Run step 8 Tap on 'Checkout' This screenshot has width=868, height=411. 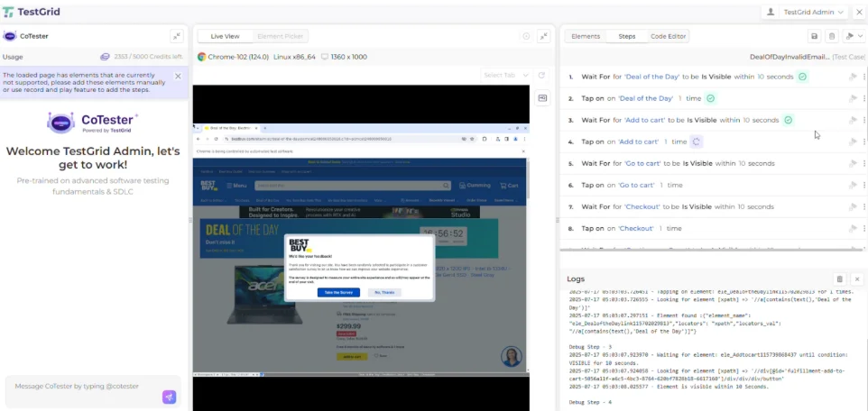point(853,228)
